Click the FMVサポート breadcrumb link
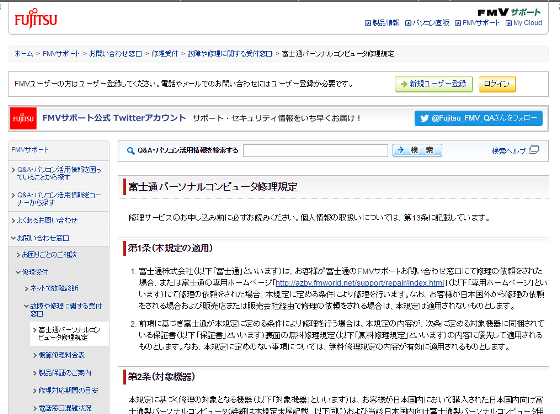 coord(61,54)
